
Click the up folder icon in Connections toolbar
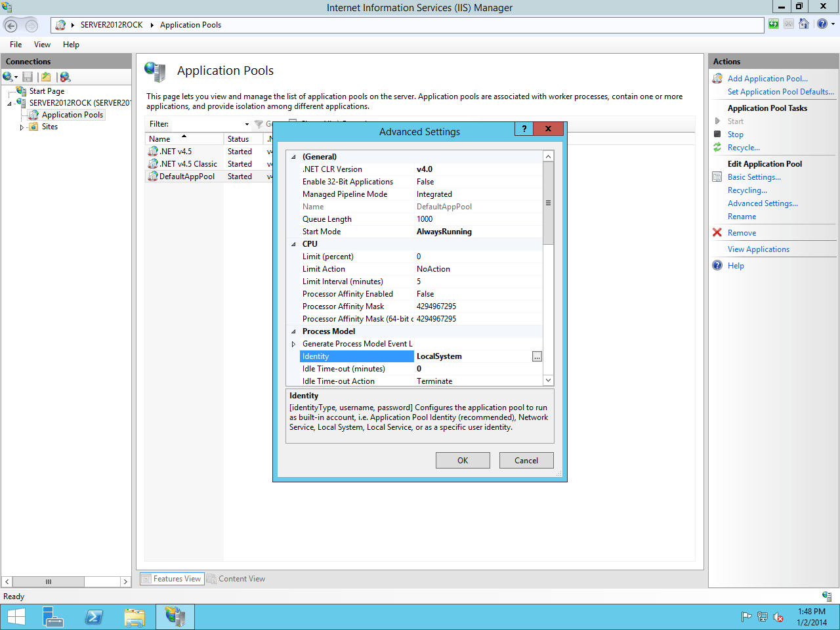(x=46, y=77)
